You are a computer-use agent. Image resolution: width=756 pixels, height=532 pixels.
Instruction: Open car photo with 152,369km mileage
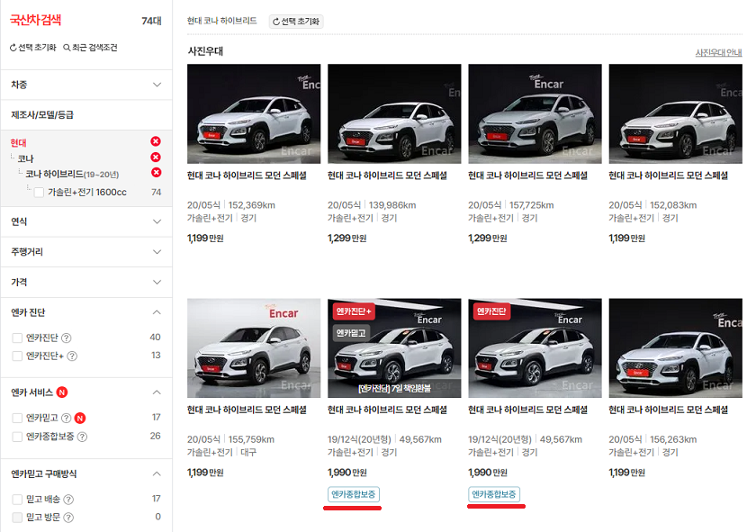254,113
